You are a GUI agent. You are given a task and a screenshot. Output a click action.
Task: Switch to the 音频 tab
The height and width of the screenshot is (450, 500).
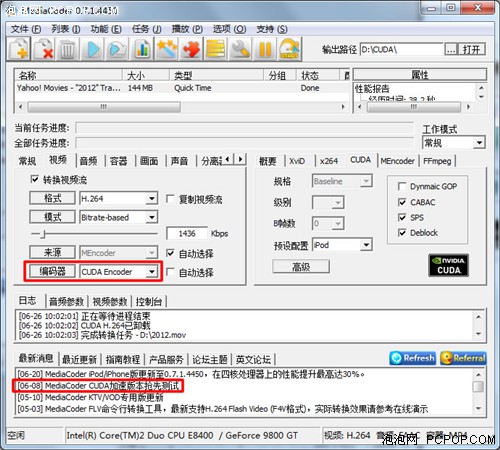coord(88,161)
